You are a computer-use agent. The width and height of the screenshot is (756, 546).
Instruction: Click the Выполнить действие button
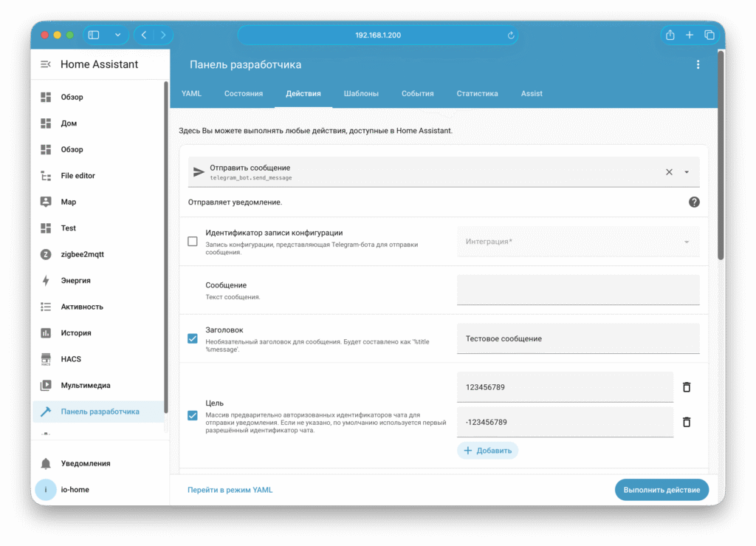(661, 490)
